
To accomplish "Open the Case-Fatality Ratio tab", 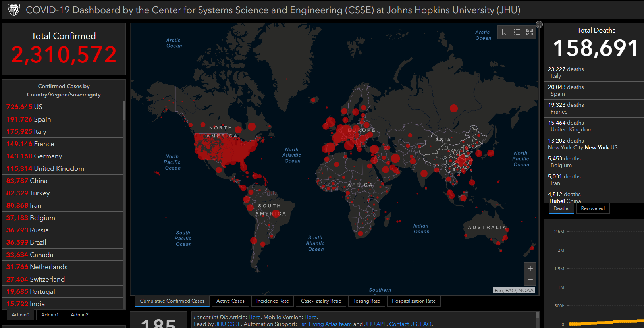I will (x=321, y=301).
